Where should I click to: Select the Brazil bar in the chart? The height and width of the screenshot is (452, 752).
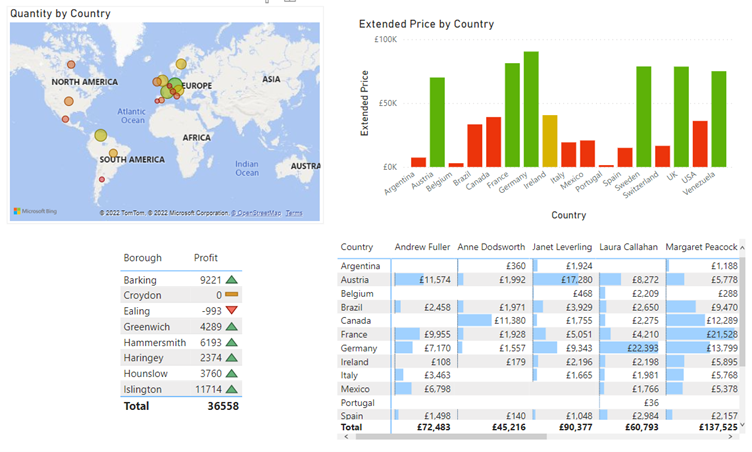click(x=475, y=145)
